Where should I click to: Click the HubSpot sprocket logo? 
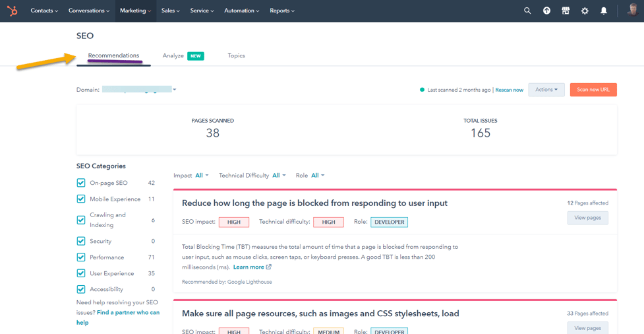(13, 11)
